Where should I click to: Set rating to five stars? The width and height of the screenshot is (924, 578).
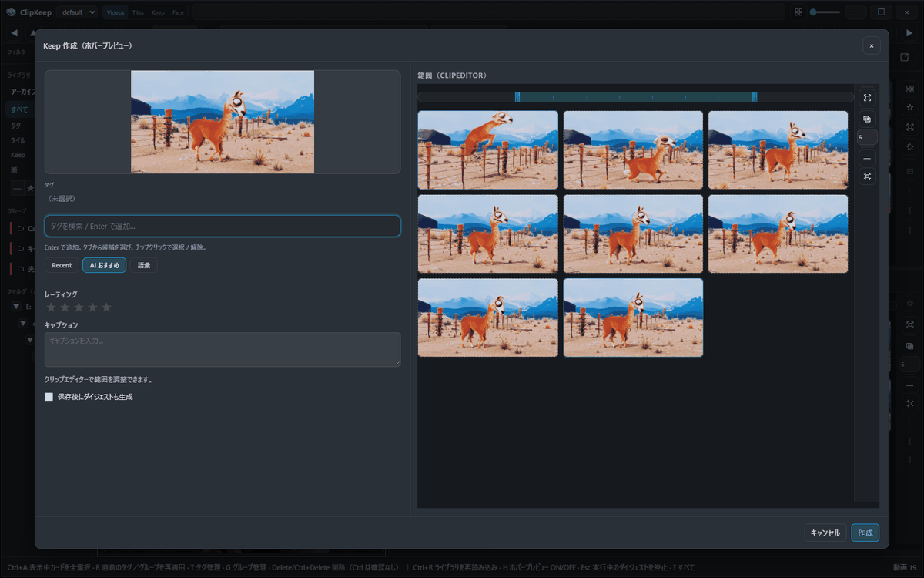(106, 307)
